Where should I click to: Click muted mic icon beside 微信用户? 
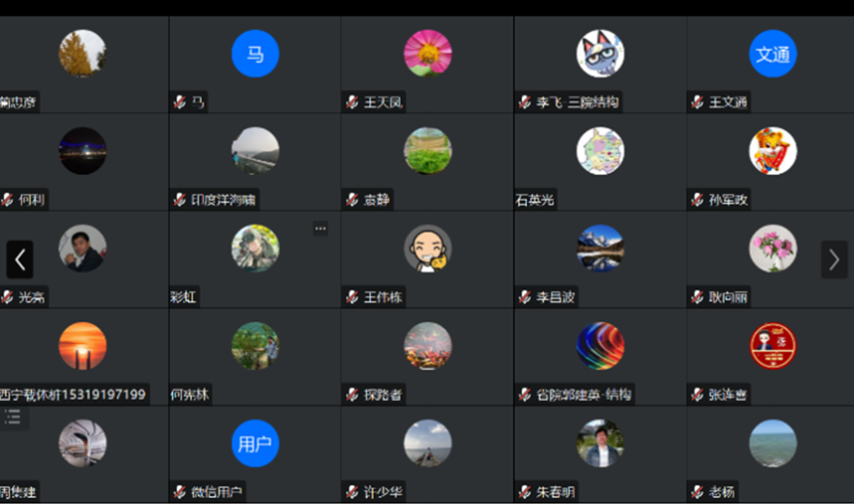(179, 492)
